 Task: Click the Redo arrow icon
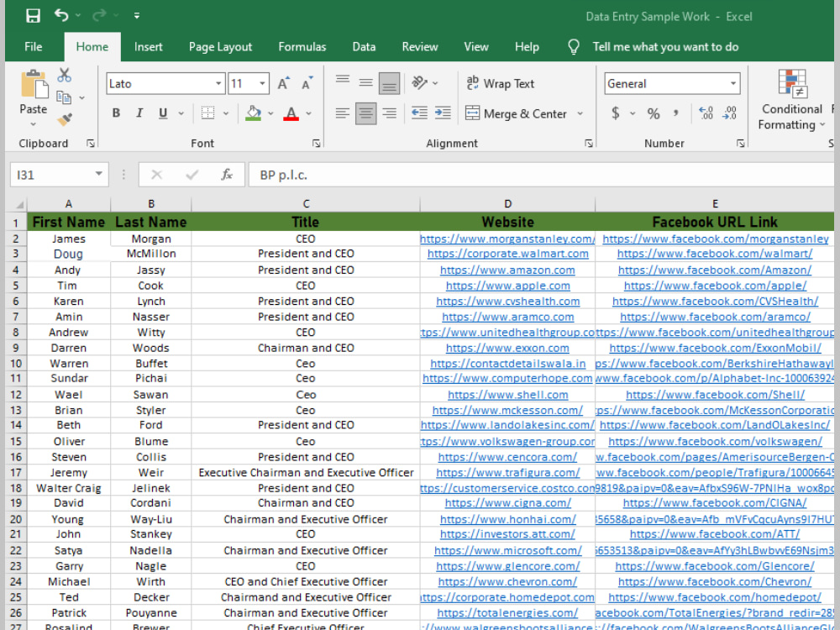tap(99, 15)
